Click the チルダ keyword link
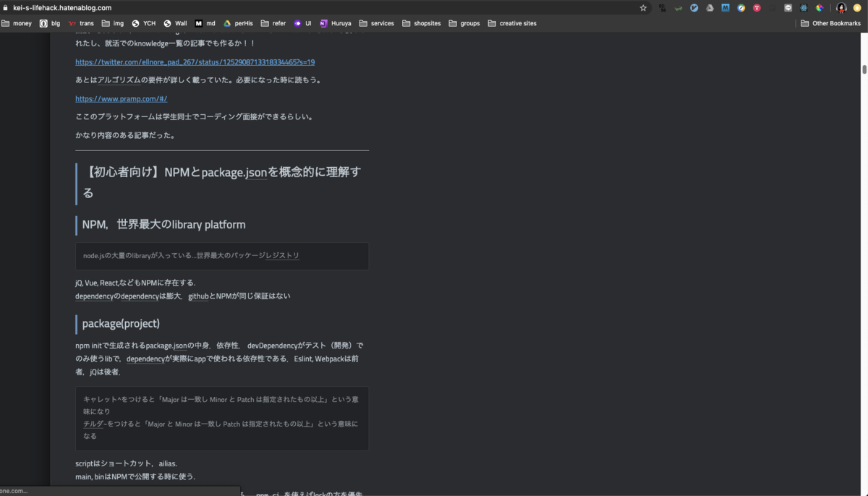 [94, 424]
